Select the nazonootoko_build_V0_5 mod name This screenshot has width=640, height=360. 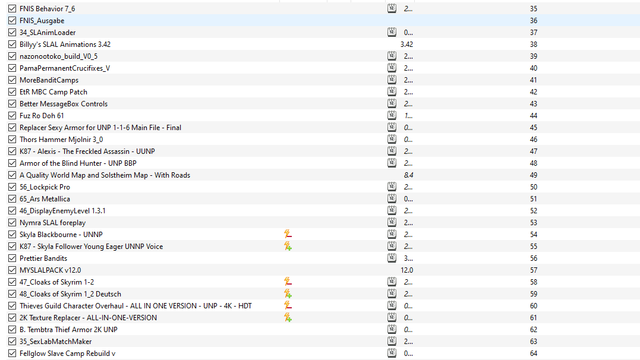58,56
